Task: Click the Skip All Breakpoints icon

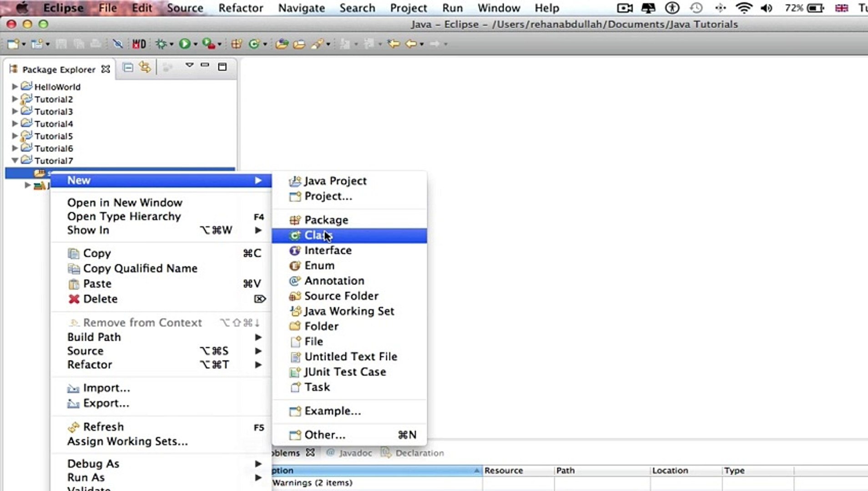Action: tap(117, 44)
